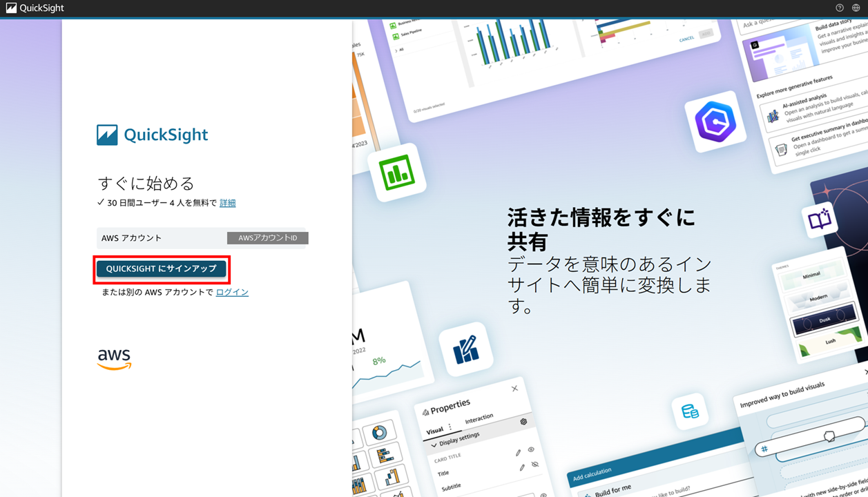This screenshot has height=497, width=868.
Task: Click CANCEL in the illustrated dialog
Action: (x=686, y=39)
